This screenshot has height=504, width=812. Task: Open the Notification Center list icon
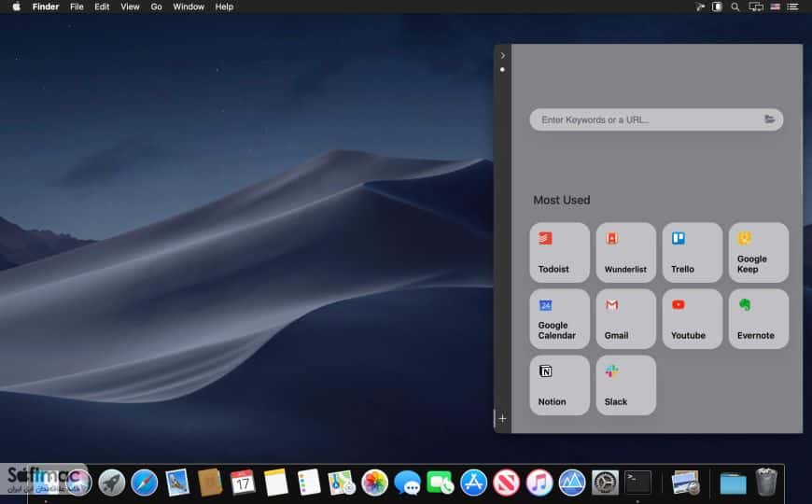[792, 7]
